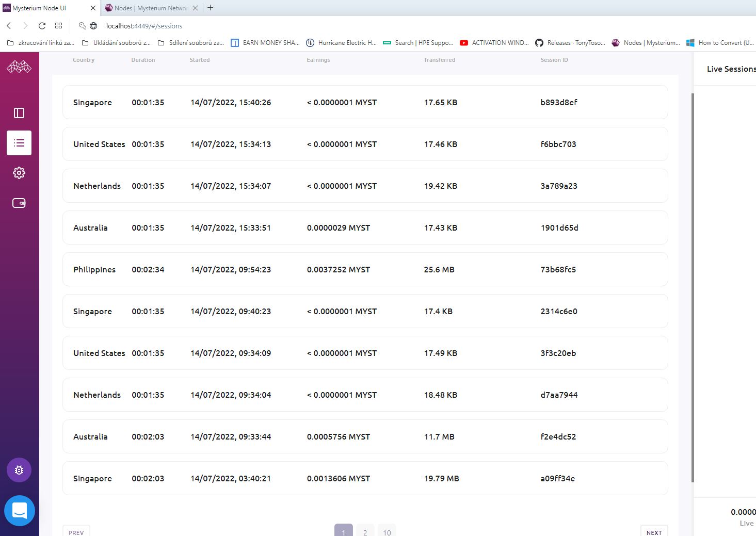Viewport: 756px width, 536px height.
Task: Open the Nodes | Mysterium bookmark
Action: coord(646,43)
